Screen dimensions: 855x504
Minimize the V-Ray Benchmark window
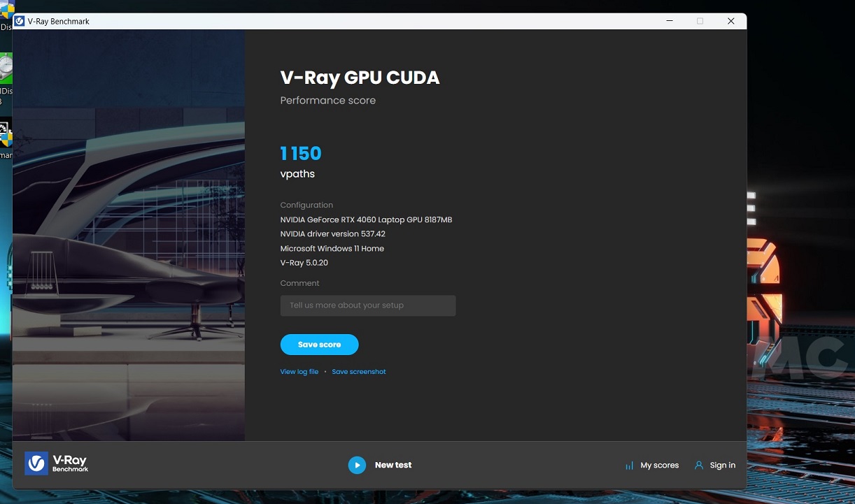pyautogui.click(x=670, y=21)
